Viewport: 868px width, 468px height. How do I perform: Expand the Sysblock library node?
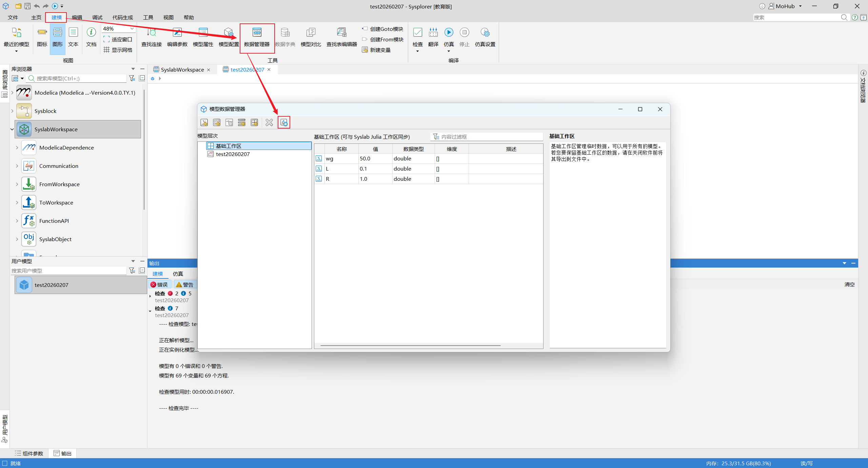tap(12, 111)
